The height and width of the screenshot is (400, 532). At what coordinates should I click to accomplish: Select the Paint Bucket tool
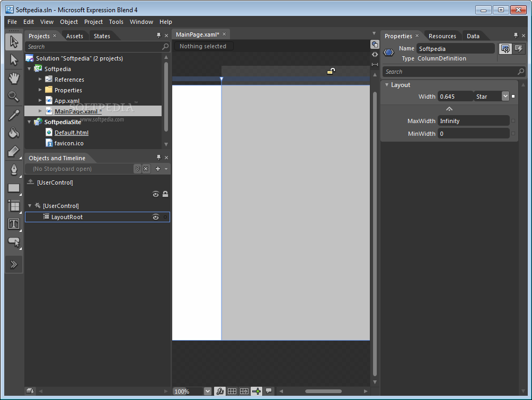(14, 133)
